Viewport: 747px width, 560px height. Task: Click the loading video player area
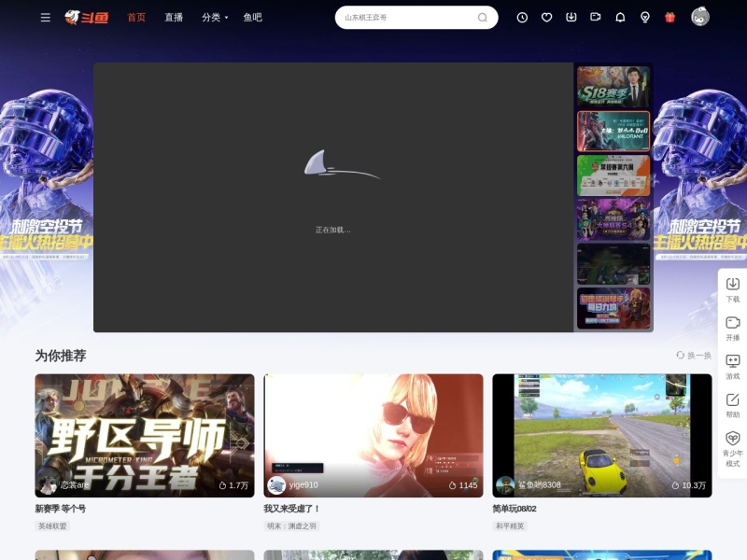(x=333, y=197)
